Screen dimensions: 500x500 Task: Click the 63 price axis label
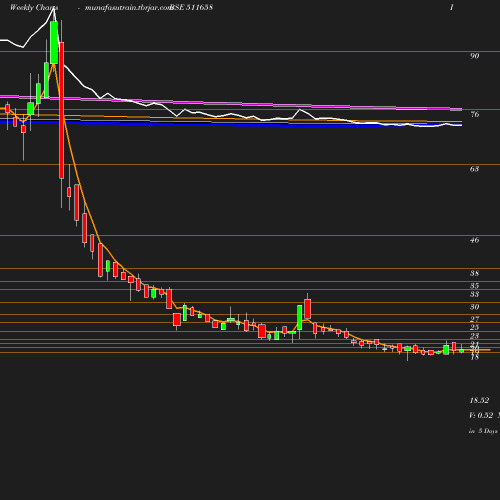[474, 169]
